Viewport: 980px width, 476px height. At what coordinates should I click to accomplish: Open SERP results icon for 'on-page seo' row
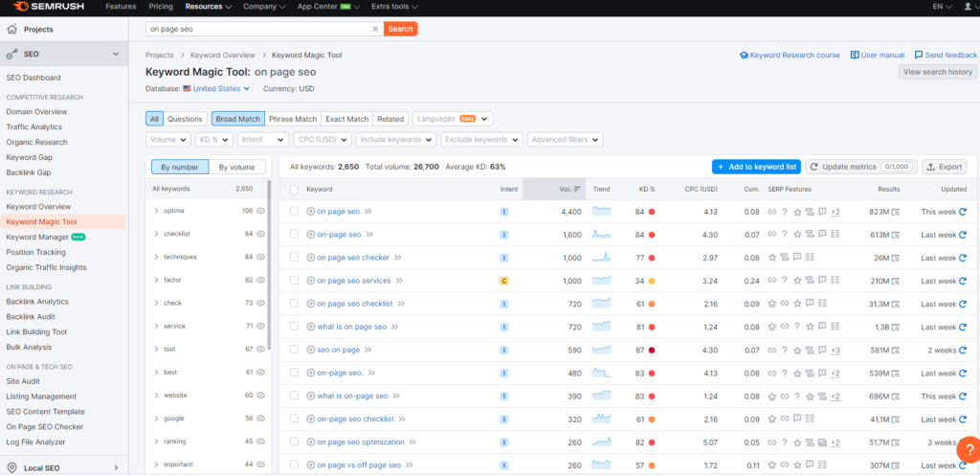coord(895,235)
